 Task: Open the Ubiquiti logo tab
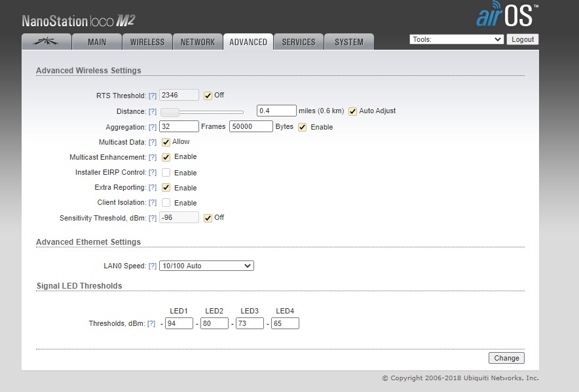click(x=47, y=42)
